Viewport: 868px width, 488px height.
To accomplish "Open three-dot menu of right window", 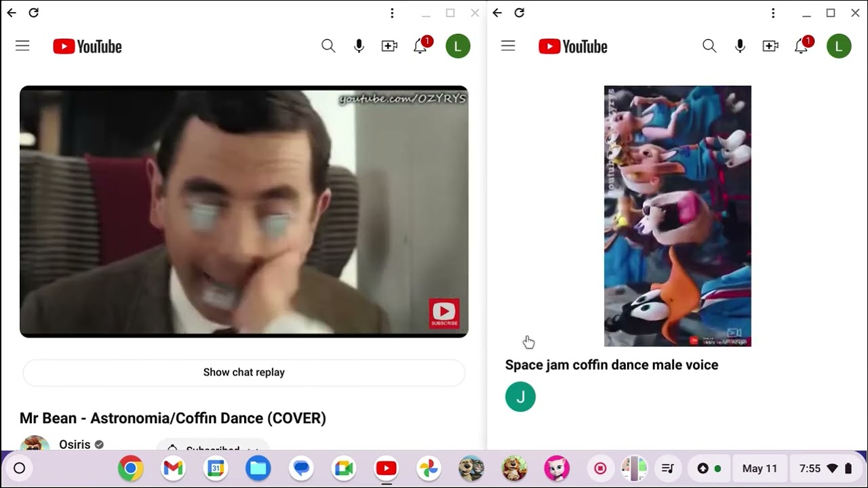I will (x=773, y=13).
